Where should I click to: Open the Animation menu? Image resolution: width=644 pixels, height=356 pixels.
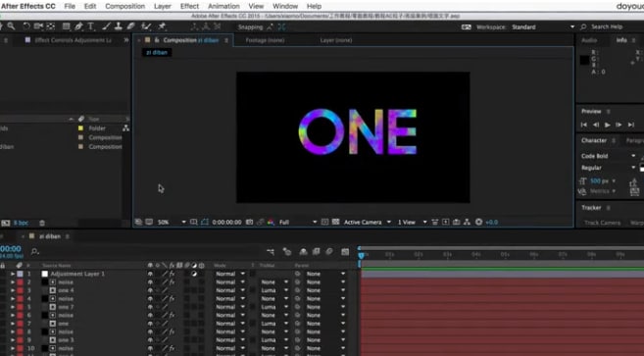pyautogui.click(x=223, y=6)
